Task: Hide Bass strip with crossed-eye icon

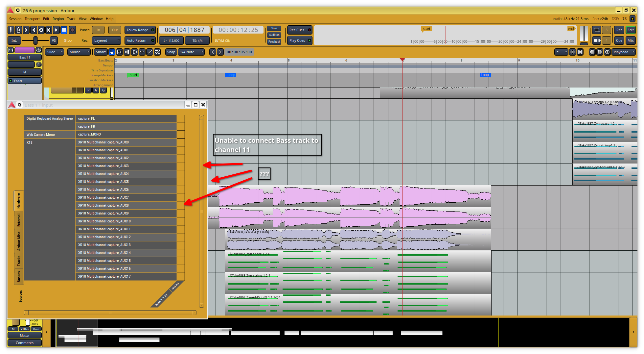Action: point(39,50)
